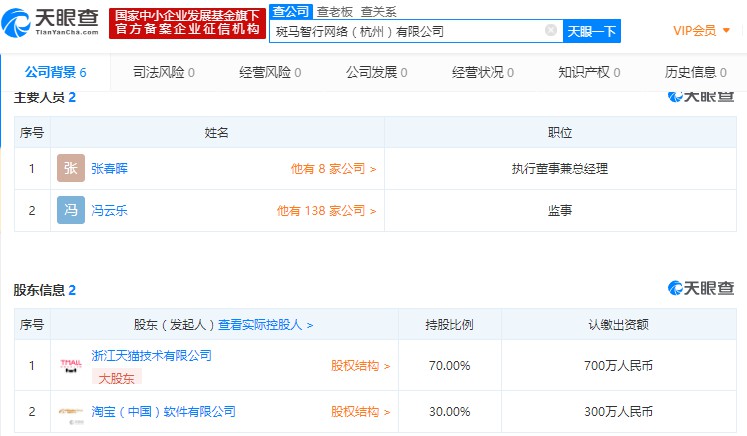Click the Tianyancha logo in header
This screenshot has width=747, height=436.
click(52, 22)
